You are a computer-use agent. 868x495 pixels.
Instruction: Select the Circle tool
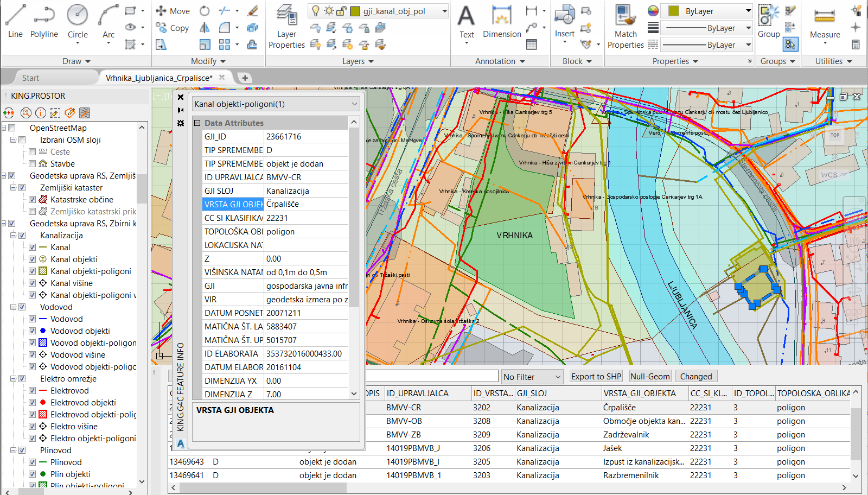78,22
